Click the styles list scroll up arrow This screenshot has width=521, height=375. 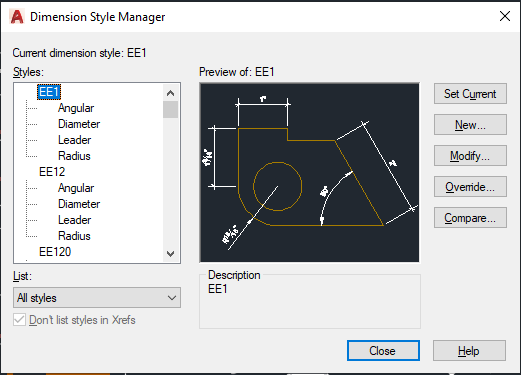click(170, 93)
